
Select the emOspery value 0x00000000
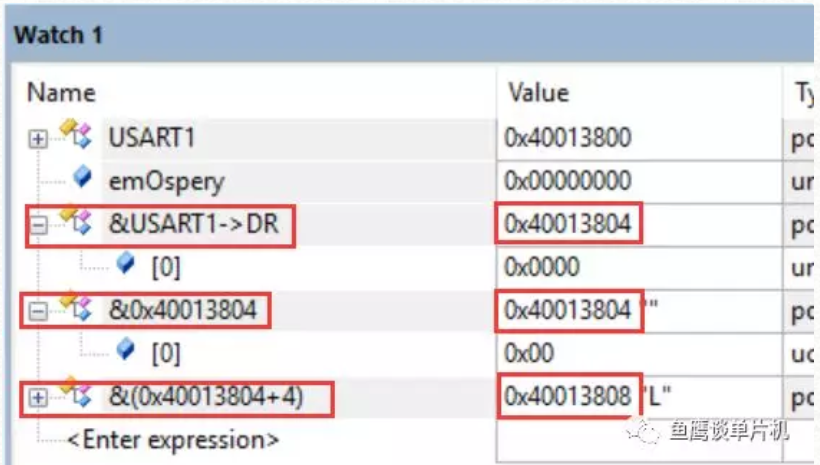pyautogui.click(x=567, y=181)
